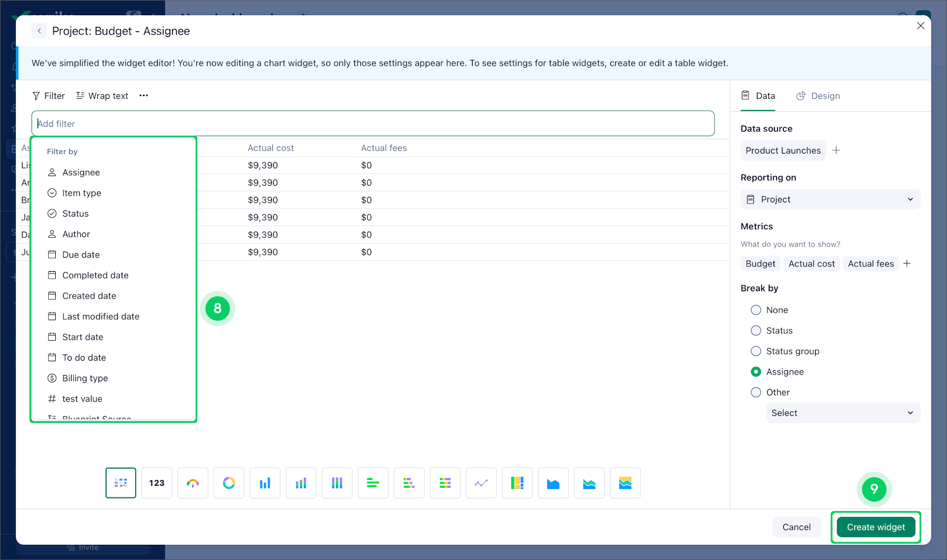Viewport: 947px width, 560px height.
Task: Choose the donut chart type icon
Action: tap(229, 483)
